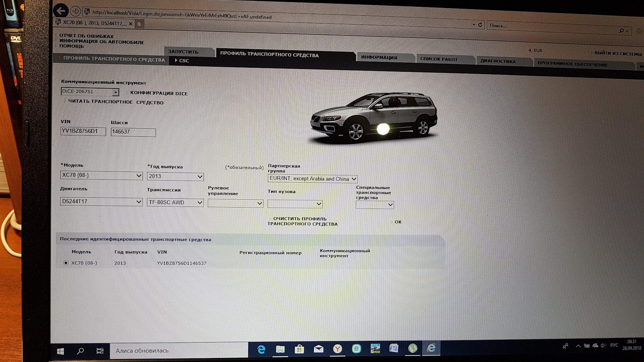Click the VIN input field
The width and height of the screenshot is (644, 362).
click(x=83, y=131)
